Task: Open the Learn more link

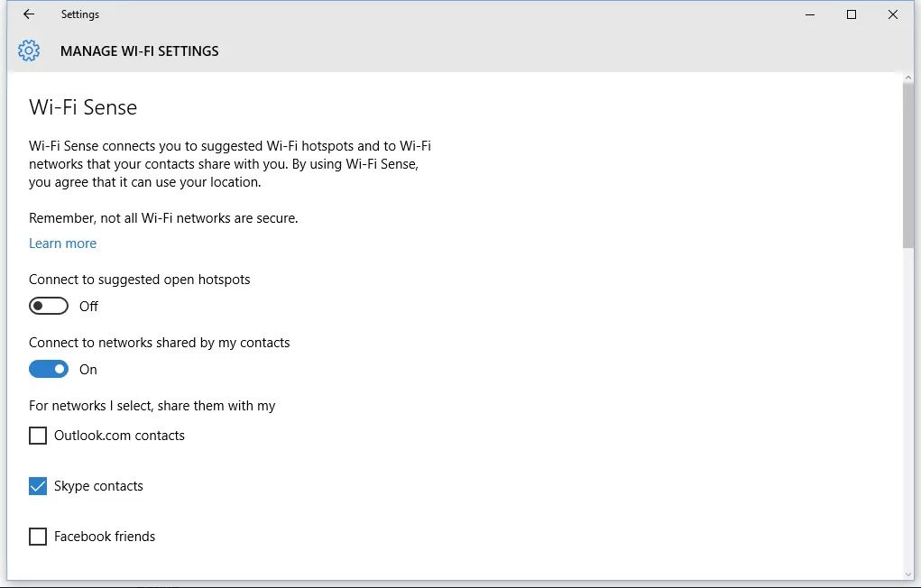Action: click(x=62, y=243)
